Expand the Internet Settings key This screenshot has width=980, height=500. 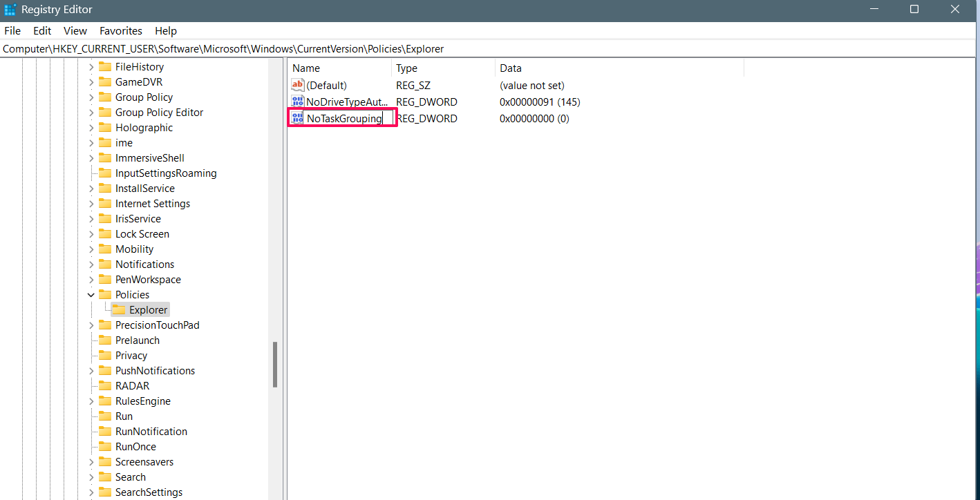click(x=91, y=204)
